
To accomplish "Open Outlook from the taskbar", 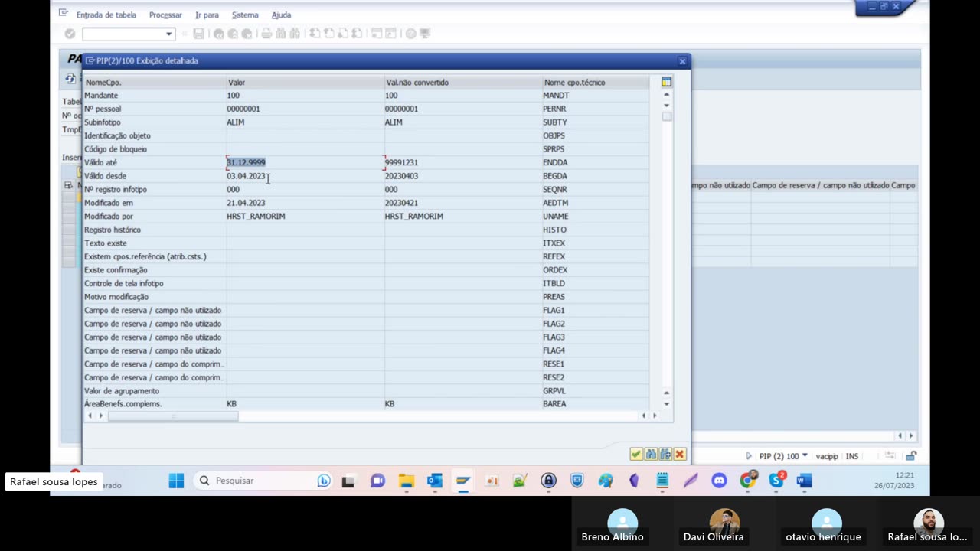I will pos(435,481).
